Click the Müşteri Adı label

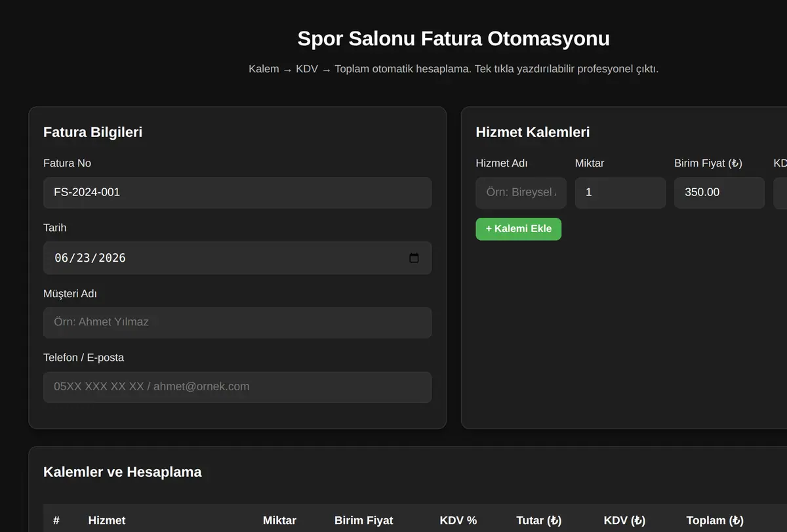70,293
